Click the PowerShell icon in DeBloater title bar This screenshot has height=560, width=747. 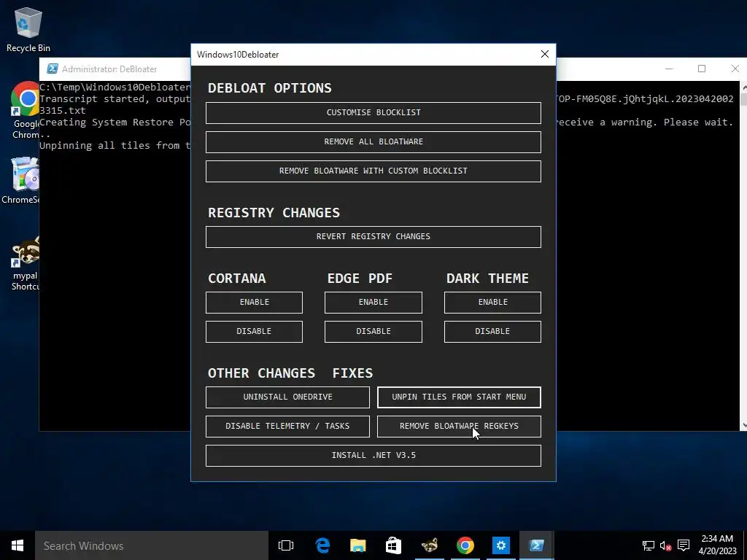[x=53, y=69]
